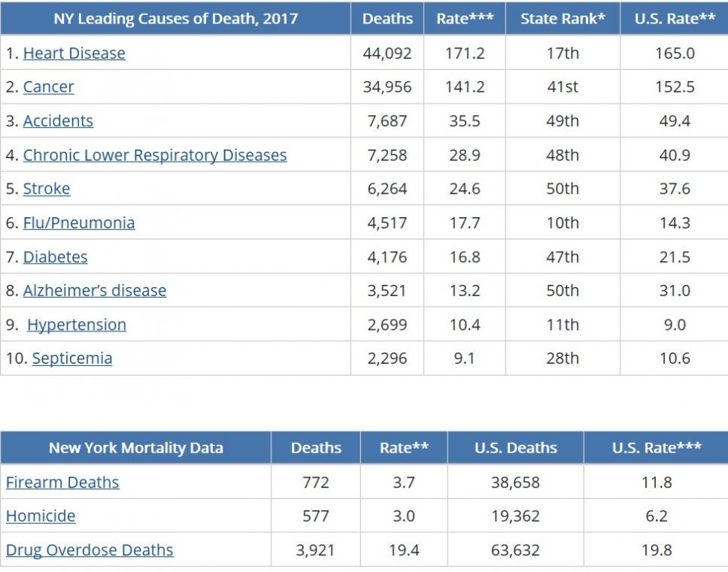Screen dimensions: 728x572
Task: Select Heart Disease deaths value 44,092
Action: click(387, 53)
